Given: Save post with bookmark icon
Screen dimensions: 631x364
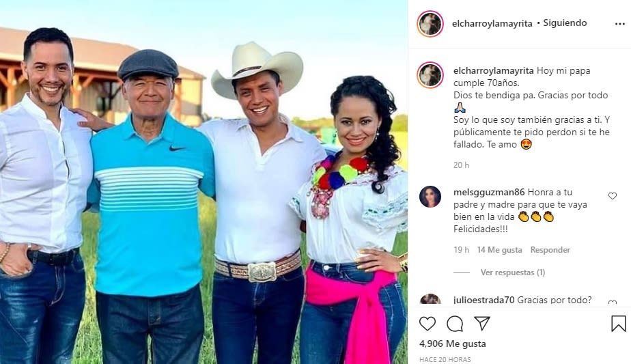Looking at the screenshot, I should pyautogui.click(x=619, y=324).
